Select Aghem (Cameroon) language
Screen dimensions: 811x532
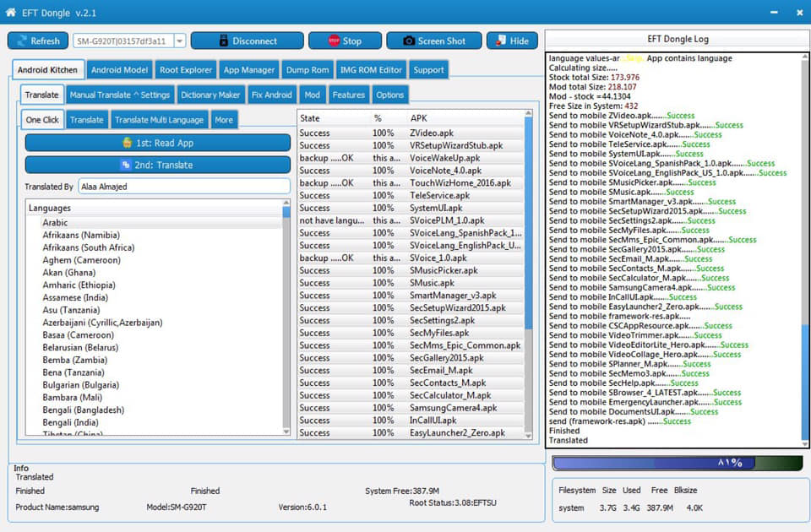[81, 260]
